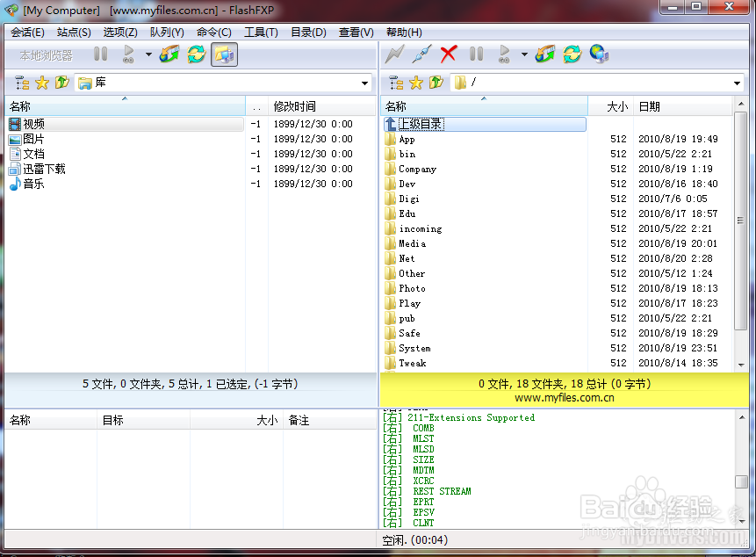The image size is (756, 557).
Task: Open the local path dropdown
Action: 366,83
